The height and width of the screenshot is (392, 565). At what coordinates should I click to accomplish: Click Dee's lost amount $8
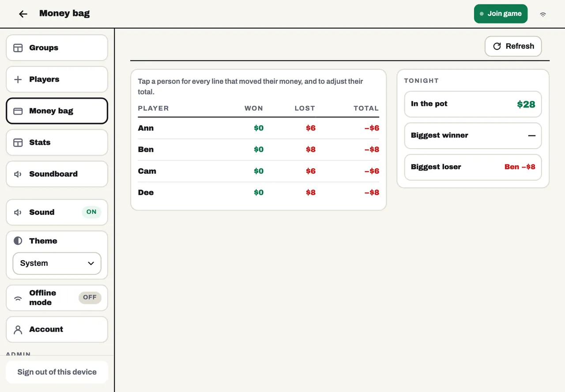311,192
